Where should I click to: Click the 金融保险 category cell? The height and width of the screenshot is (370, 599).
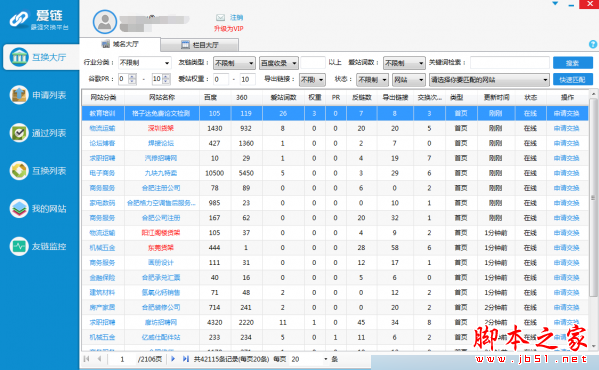[102, 278]
